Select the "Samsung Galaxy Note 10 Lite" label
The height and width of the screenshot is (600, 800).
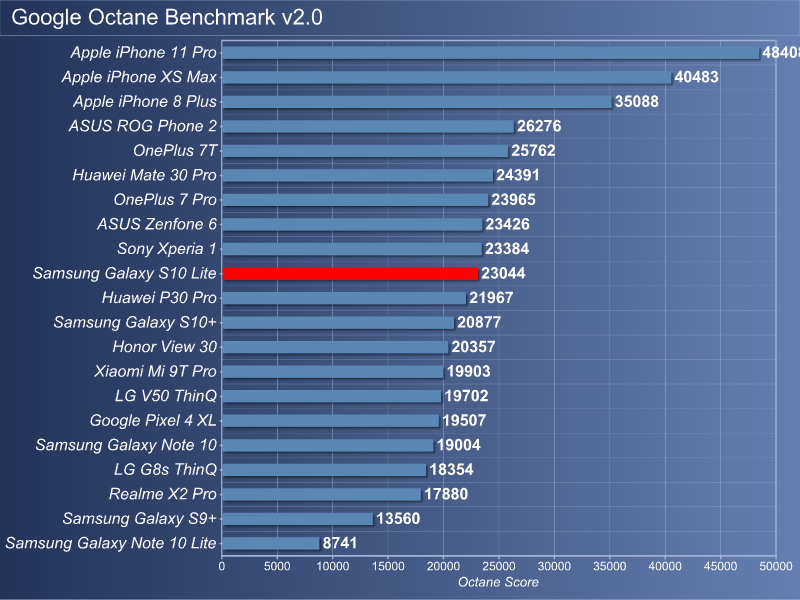click(x=111, y=542)
